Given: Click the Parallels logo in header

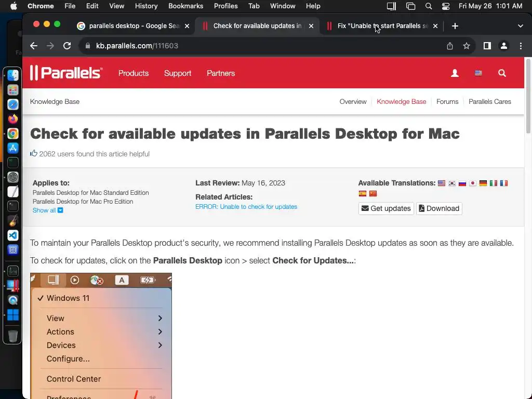Looking at the screenshot, I should [x=66, y=73].
